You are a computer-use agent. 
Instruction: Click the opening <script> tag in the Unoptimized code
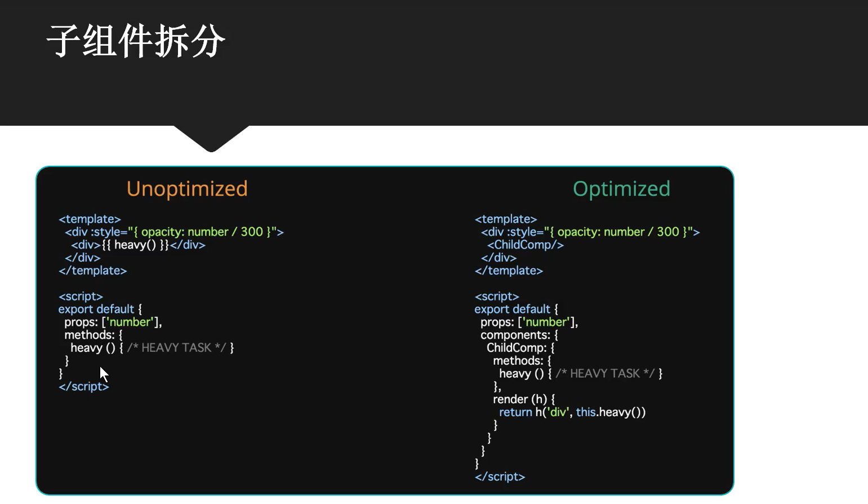coord(81,296)
